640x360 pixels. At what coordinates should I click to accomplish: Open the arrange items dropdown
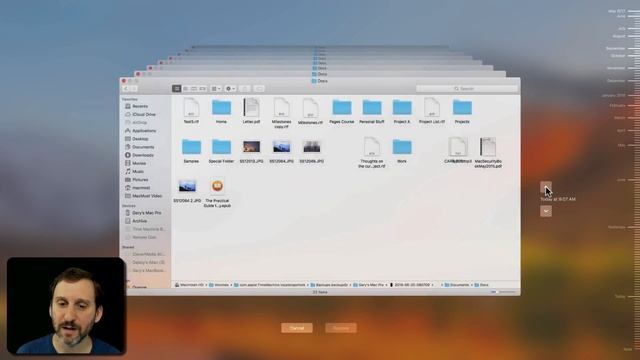(x=216, y=89)
